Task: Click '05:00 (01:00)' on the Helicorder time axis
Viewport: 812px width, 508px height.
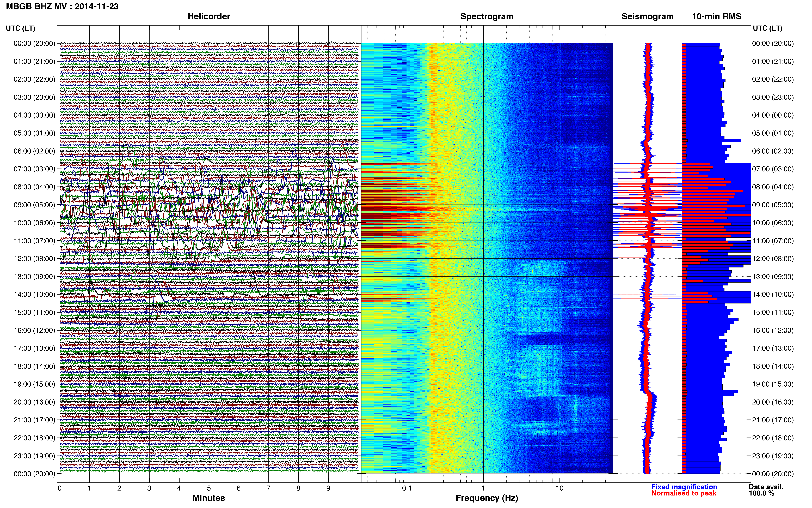Action: pyautogui.click(x=34, y=133)
